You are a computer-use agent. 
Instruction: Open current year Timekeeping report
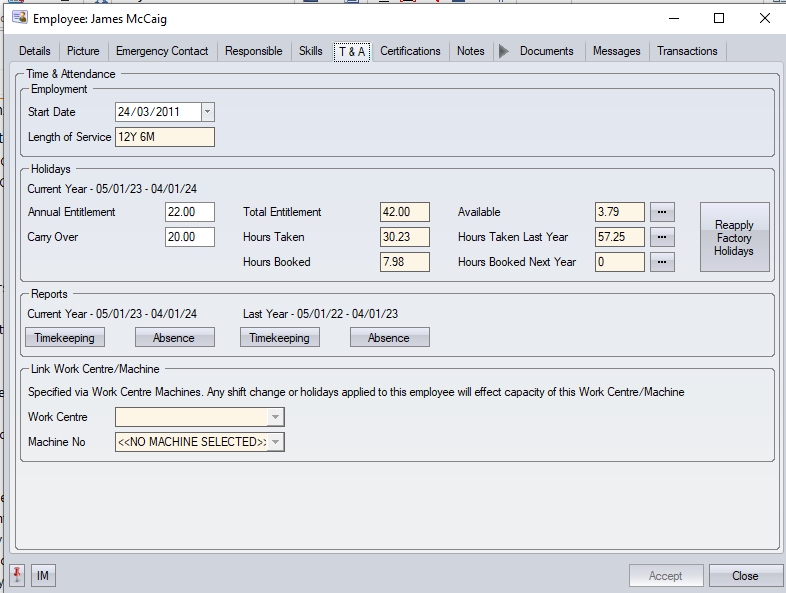pyautogui.click(x=64, y=338)
